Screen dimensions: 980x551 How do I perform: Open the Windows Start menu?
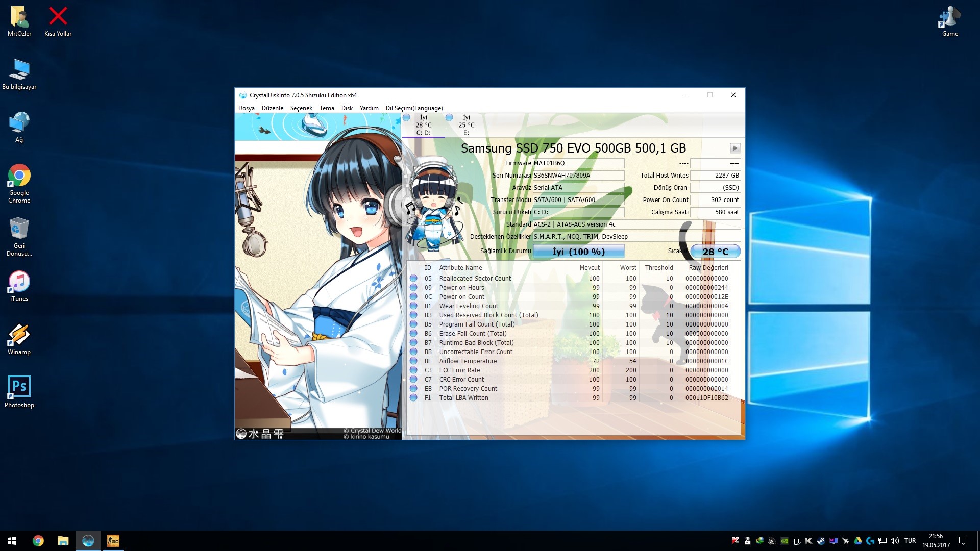12,541
